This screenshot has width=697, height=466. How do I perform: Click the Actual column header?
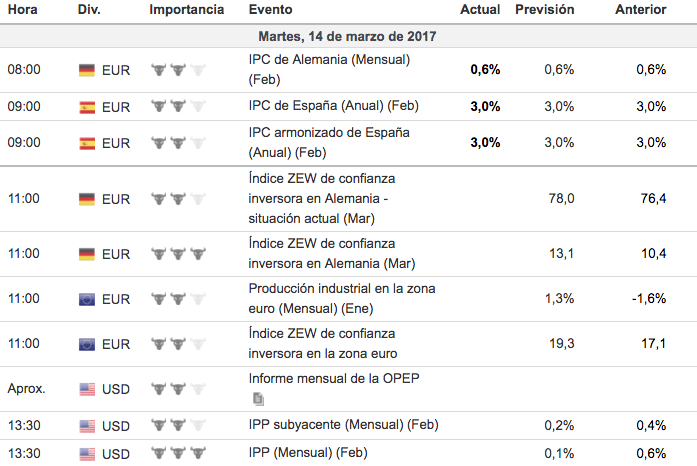(x=480, y=9)
